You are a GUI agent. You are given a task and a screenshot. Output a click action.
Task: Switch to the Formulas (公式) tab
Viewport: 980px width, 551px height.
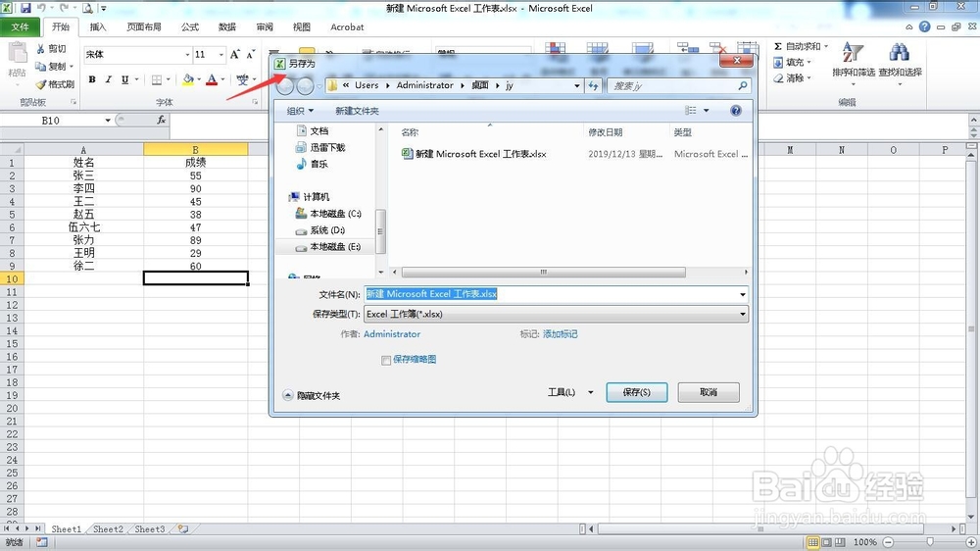(x=190, y=26)
